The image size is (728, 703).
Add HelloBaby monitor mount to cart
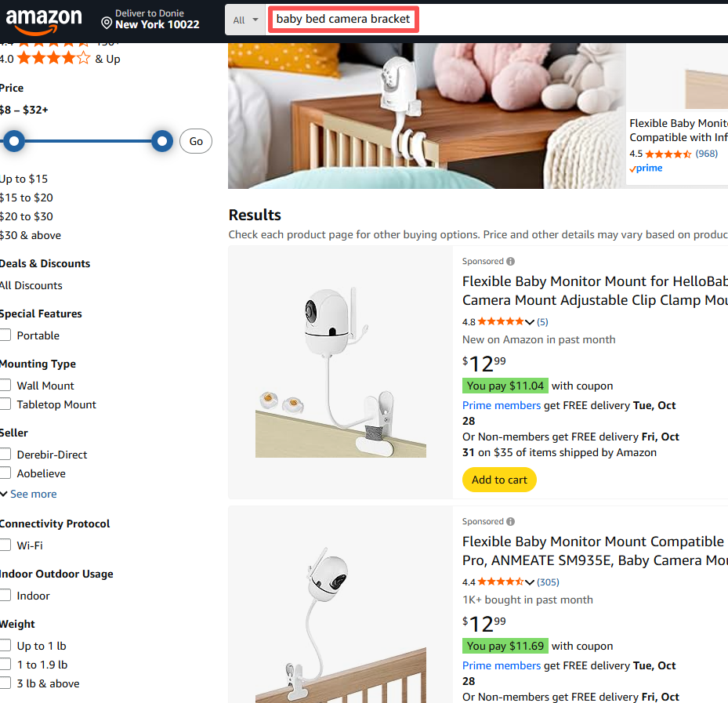[x=499, y=480]
